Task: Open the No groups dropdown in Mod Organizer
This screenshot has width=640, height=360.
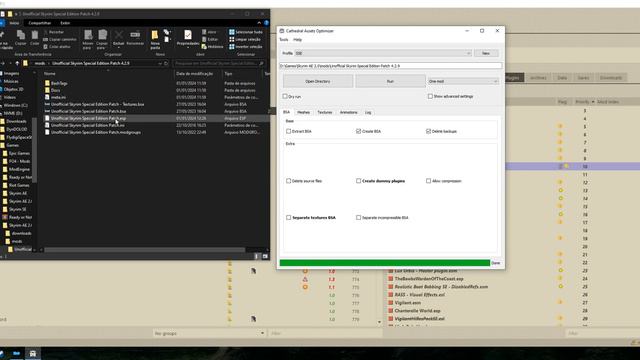Action: 209,333
